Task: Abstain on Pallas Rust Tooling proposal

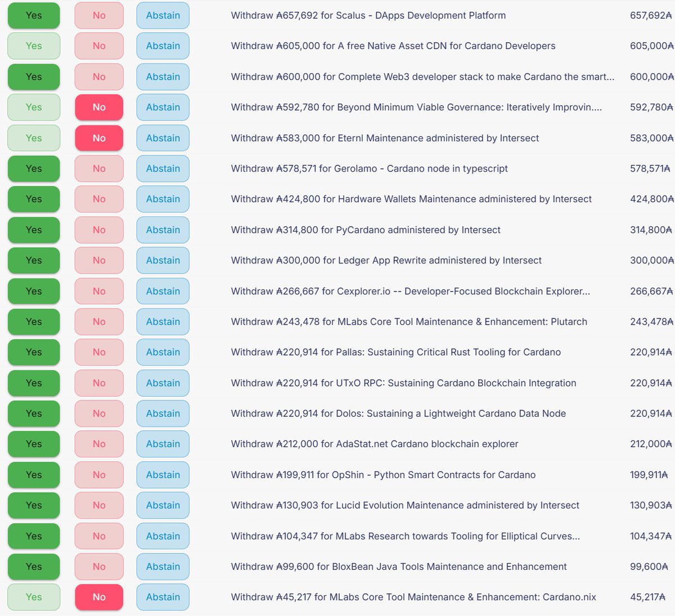Action: 163,352
